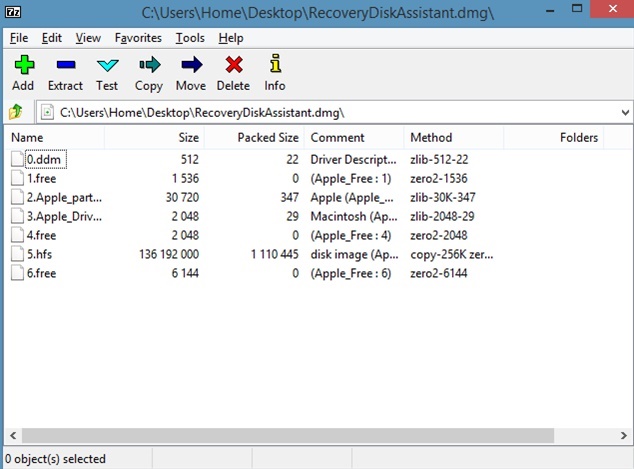
Task: Open the Edit menu
Action: (52, 38)
